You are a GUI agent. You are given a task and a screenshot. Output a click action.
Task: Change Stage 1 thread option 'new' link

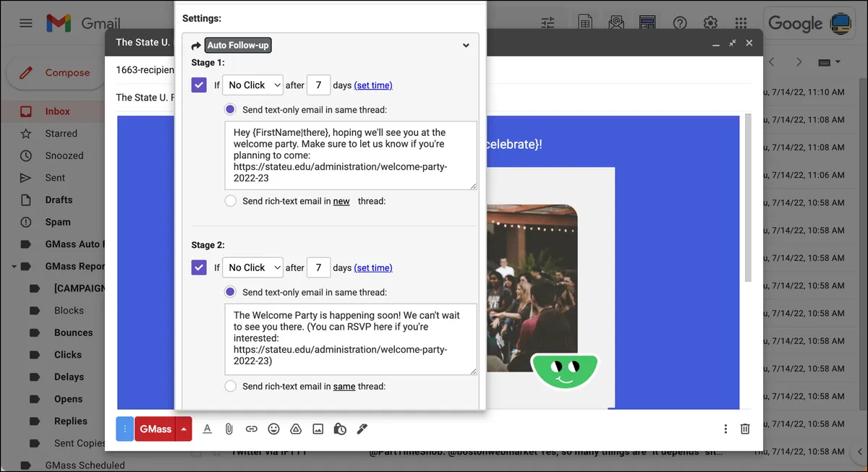click(x=341, y=201)
